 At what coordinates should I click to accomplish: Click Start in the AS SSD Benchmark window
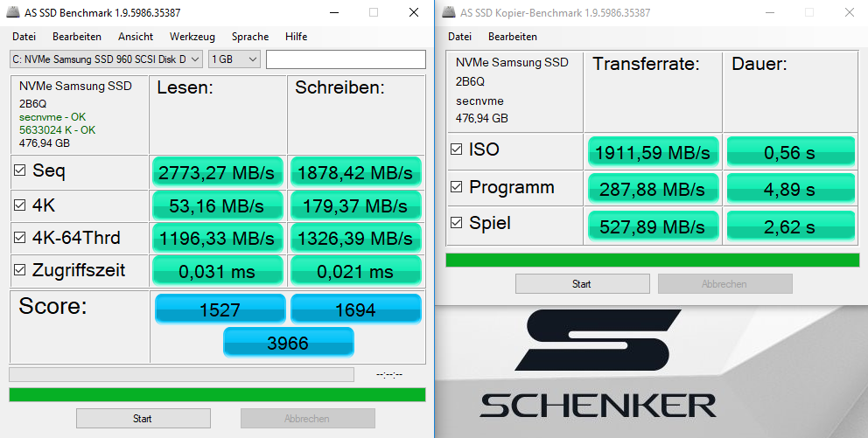click(143, 418)
